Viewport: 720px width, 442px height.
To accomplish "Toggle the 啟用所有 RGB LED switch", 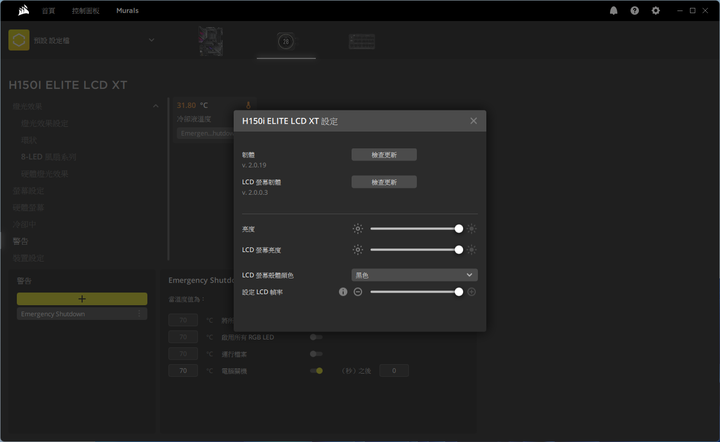I will tap(316, 337).
